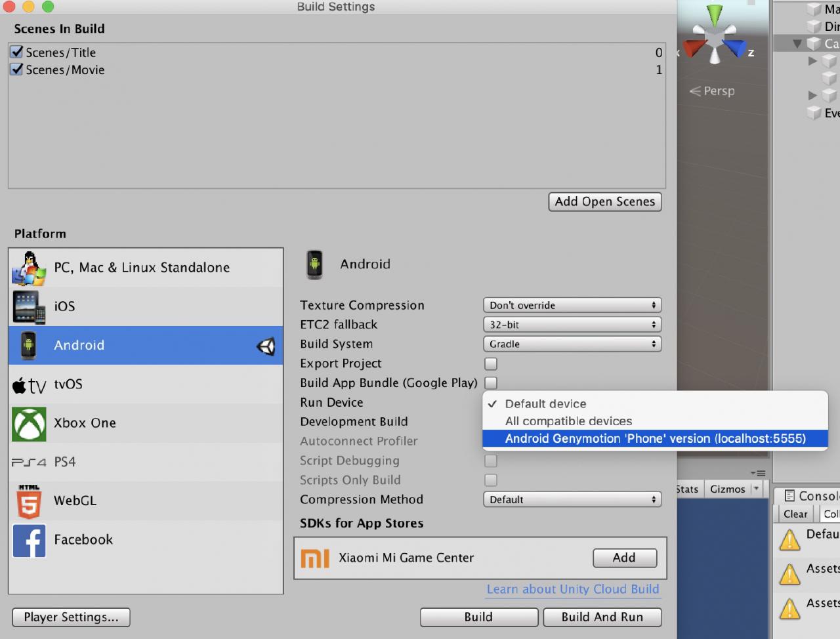Select the PS4 platform icon
The height and width of the screenshot is (639, 840).
click(x=29, y=463)
